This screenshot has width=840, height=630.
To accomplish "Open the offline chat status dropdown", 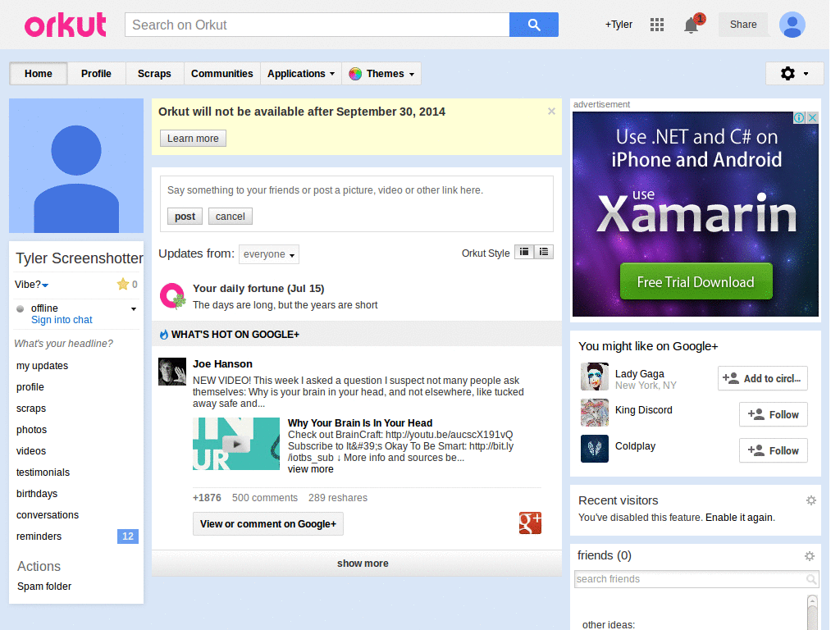I will click(134, 308).
